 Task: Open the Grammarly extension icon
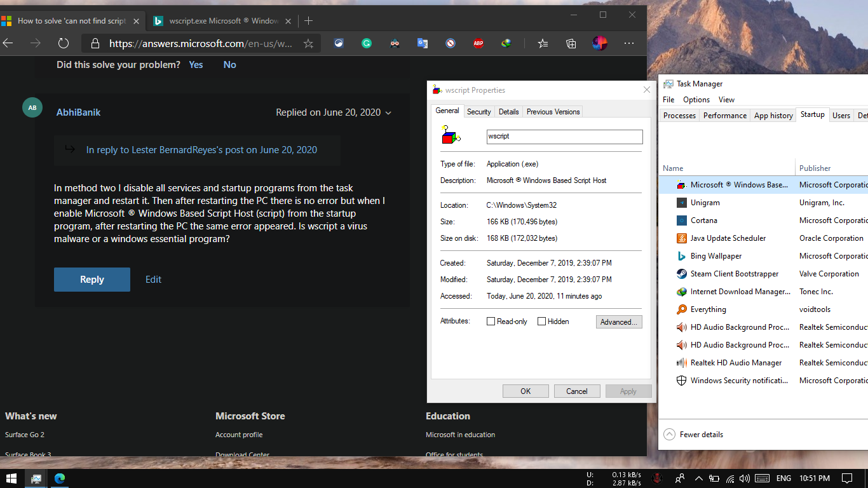[367, 43]
